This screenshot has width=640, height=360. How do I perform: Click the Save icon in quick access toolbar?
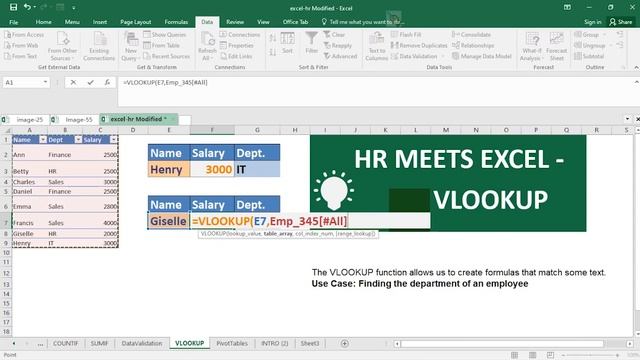click(13, 7)
